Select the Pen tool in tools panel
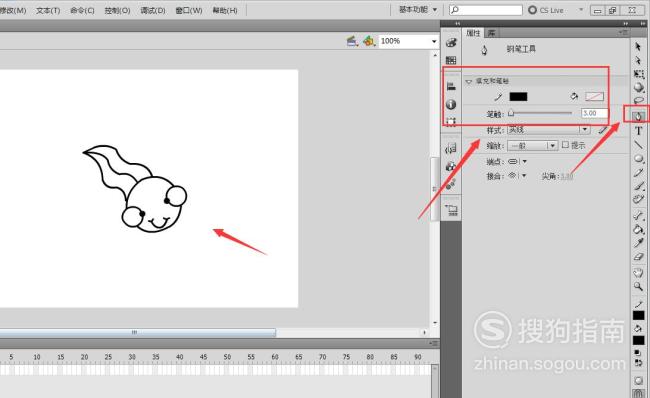 pos(638,116)
